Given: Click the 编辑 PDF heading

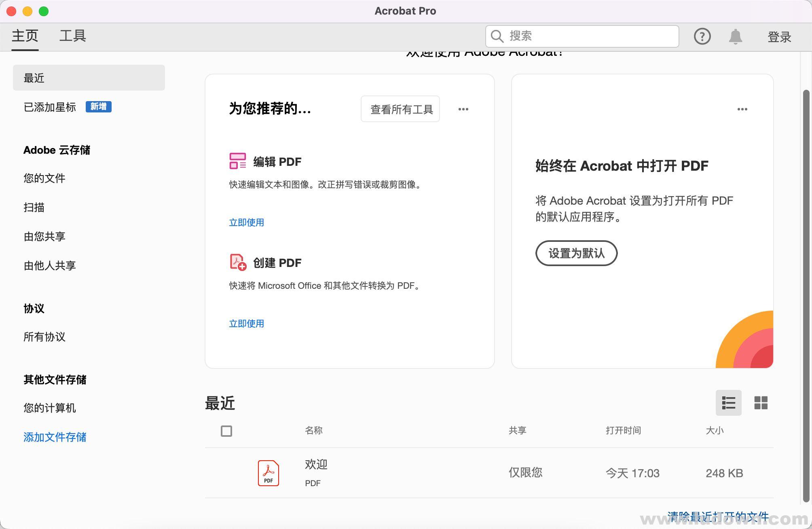Looking at the screenshot, I should pyautogui.click(x=277, y=162).
